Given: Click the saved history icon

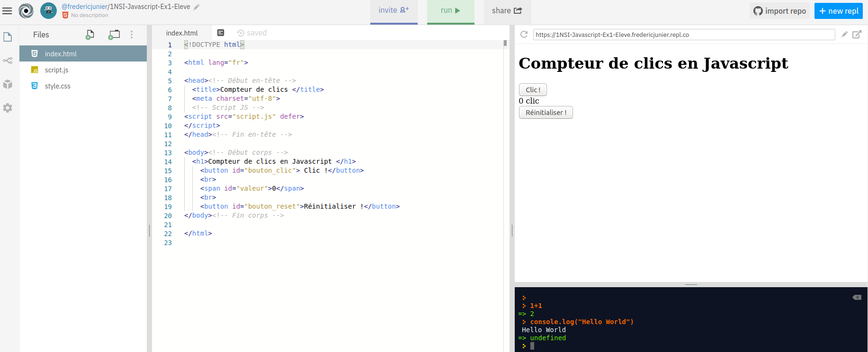Looking at the screenshot, I should [x=241, y=33].
